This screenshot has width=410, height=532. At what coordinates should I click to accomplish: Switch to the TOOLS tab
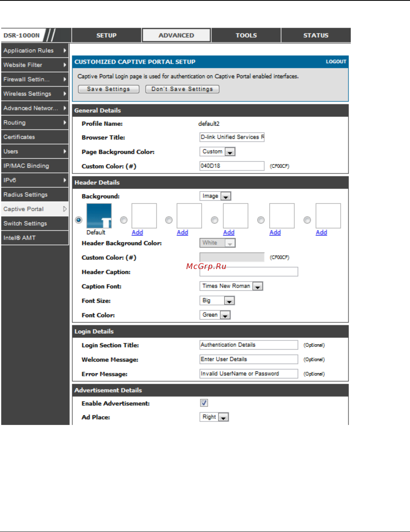point(246,35)
